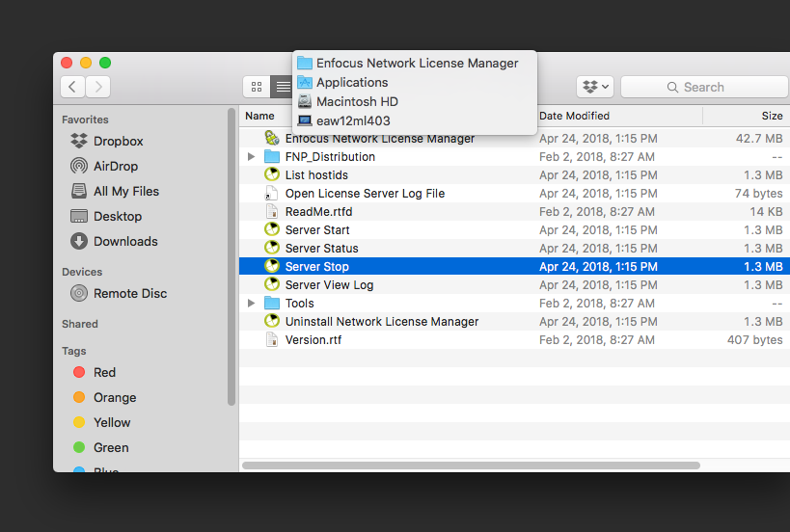The width and height of the screenshot is (790, 532).
Task: Click the sidebar vertical scrollbar
Action: coord(232,256)
